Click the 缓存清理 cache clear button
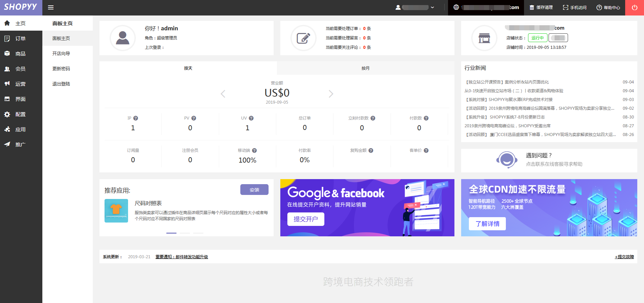Image resolution: width=644 pixels, height=303 pixels. pos(541,7)
